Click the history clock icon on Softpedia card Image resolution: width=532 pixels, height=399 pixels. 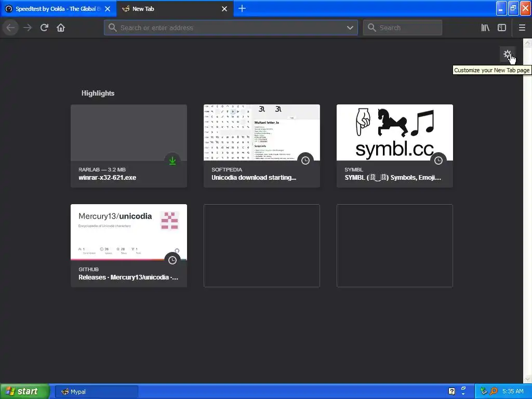point(305,161)
